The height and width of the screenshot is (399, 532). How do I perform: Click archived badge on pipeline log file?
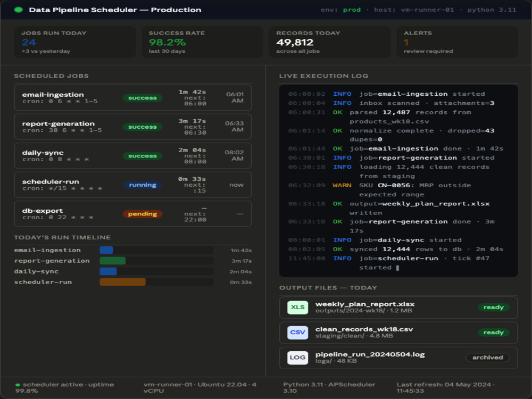coord(487,358)
